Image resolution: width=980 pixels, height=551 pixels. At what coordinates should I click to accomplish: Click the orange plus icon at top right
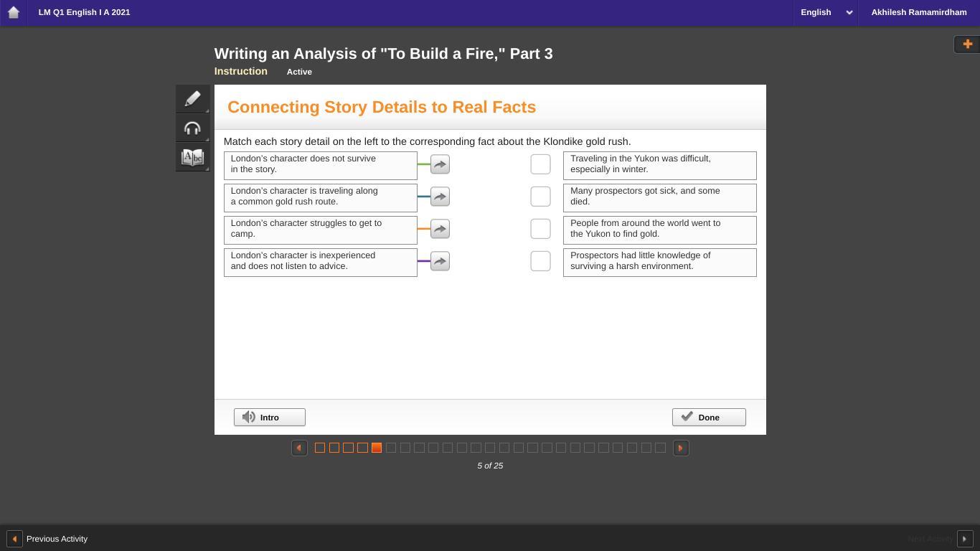967,44
